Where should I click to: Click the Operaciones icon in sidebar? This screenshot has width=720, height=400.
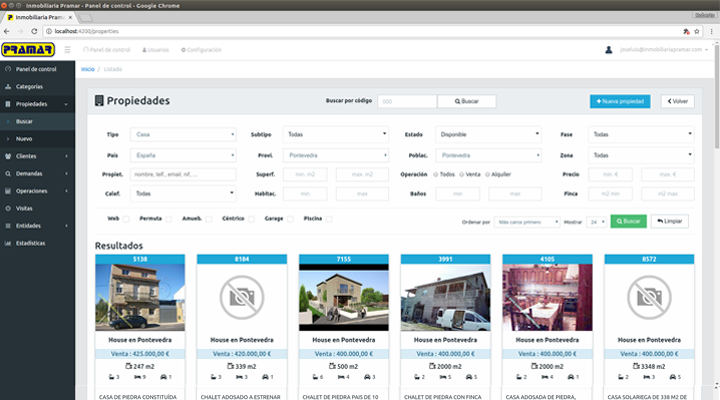pyautogui.click(x=8, y=191)
